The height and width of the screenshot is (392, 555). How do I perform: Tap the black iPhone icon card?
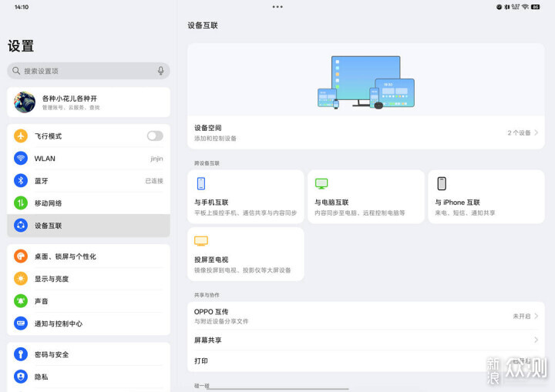pos(442,183)
